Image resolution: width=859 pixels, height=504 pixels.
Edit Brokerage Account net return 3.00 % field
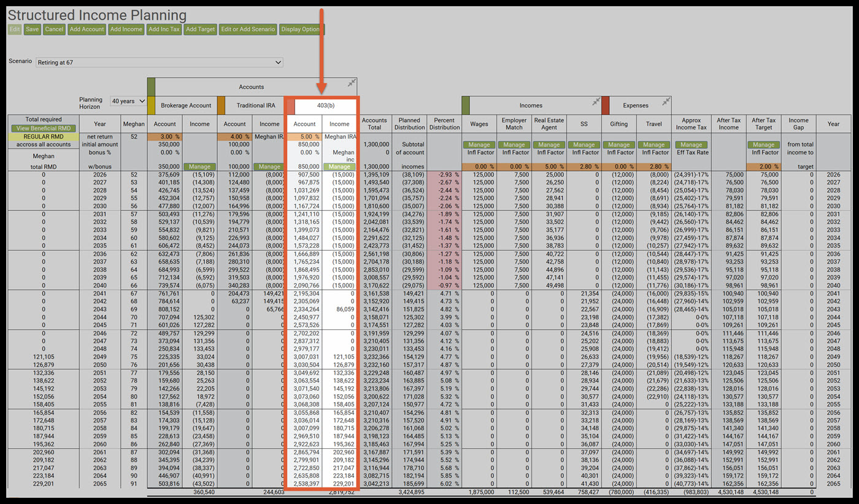(164, 136)
